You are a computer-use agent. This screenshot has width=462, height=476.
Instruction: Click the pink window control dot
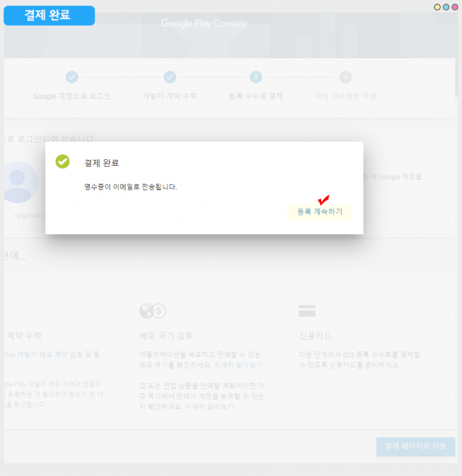454,7
